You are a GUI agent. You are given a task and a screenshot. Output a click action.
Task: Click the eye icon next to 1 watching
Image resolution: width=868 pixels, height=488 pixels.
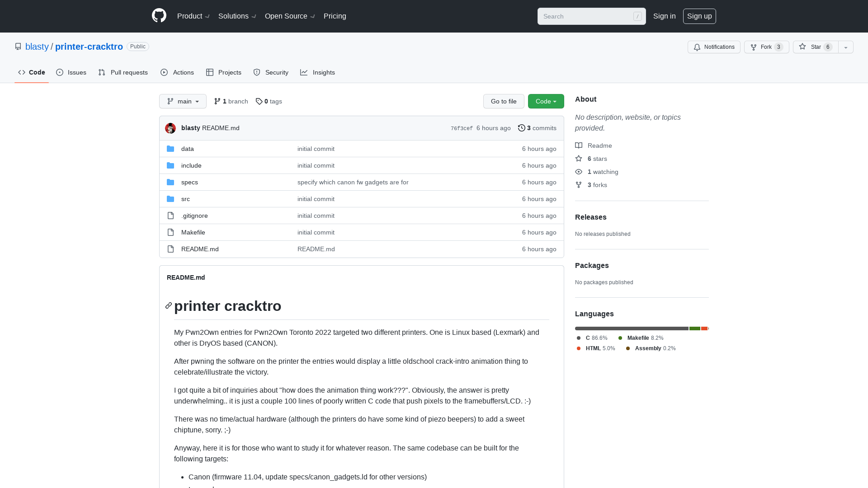(579, 172)
